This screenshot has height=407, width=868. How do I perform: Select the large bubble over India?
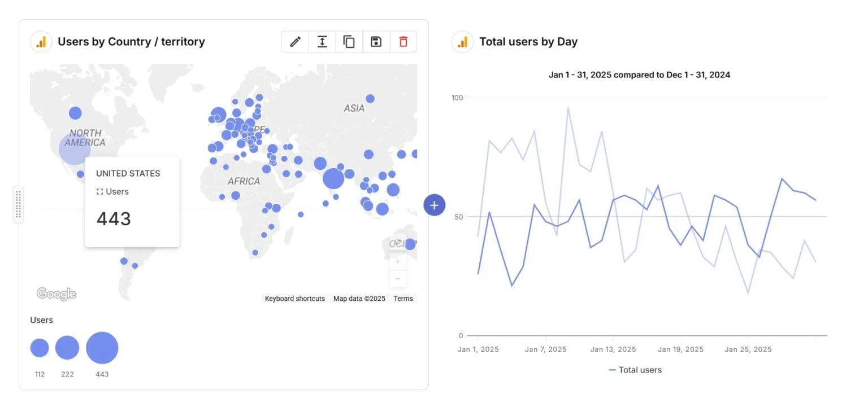click(x=333, y=178)
